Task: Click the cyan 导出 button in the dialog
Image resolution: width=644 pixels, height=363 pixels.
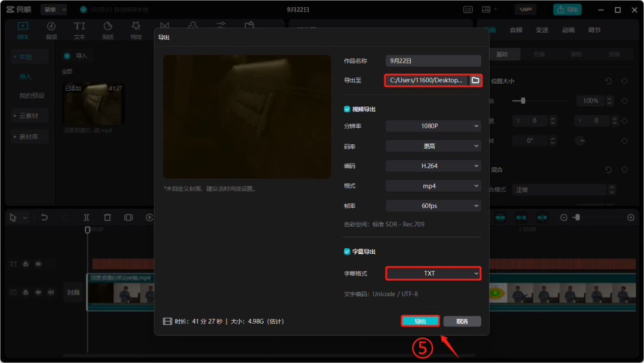Action: pyautogui.click(x=420, y=321)
